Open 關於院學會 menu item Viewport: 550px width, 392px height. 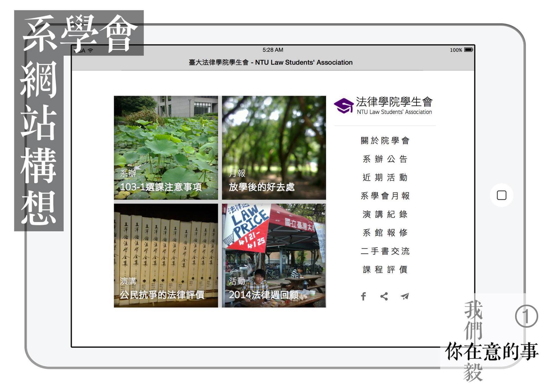tap(385, 140)
